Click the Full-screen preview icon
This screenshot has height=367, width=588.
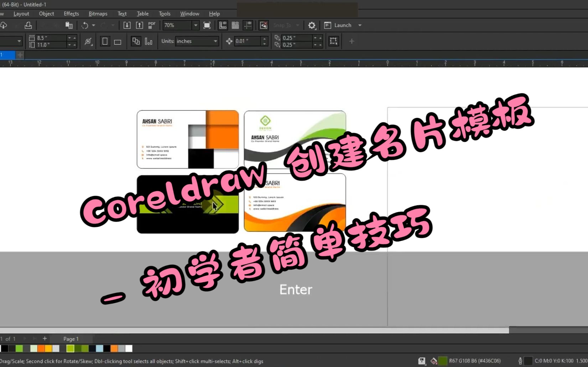pyautogui.click(x=207, y=25)
